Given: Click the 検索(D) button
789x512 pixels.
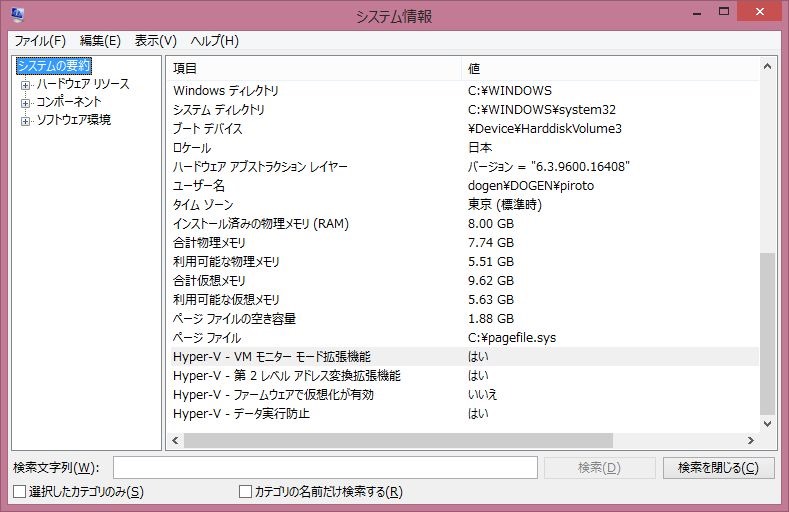Looking at the screenshot, I should click(599, 468).
